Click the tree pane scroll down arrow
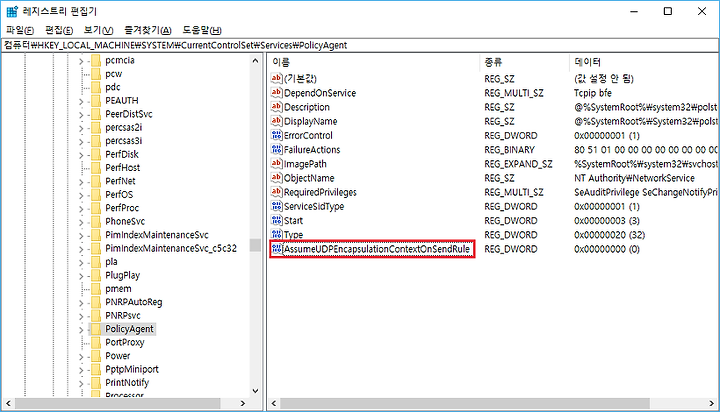720x412 pixels. 255,391
